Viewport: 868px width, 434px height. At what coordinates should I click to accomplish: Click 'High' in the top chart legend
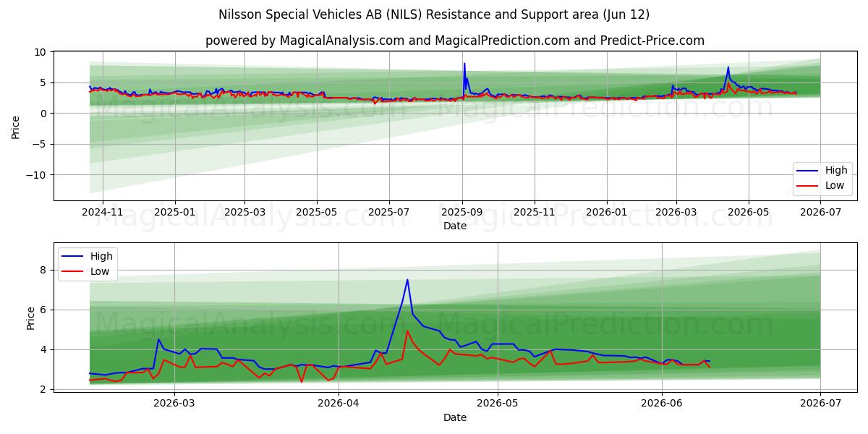click(836, 171)
